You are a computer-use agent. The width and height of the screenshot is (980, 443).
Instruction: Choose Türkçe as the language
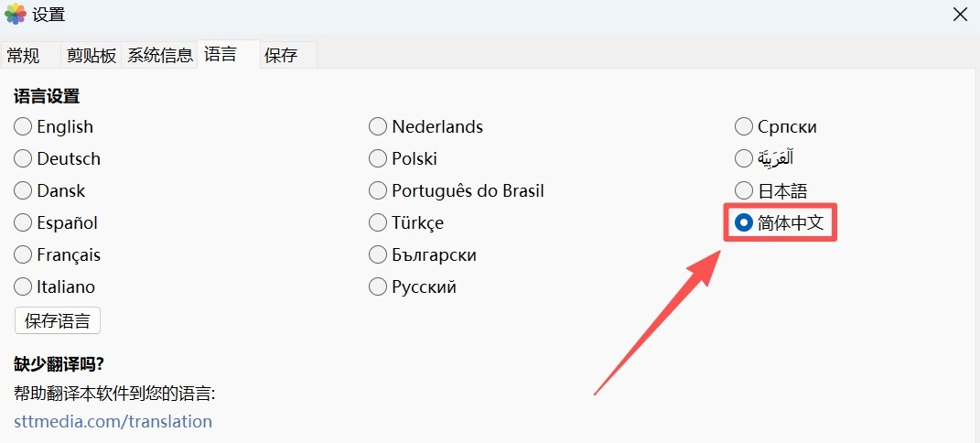378,223
